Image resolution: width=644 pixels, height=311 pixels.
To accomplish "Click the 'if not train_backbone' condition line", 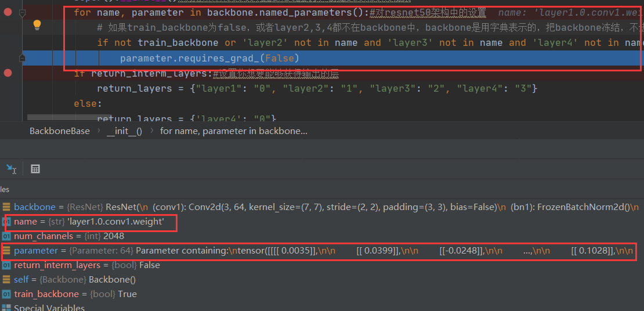I will [371, 43].
